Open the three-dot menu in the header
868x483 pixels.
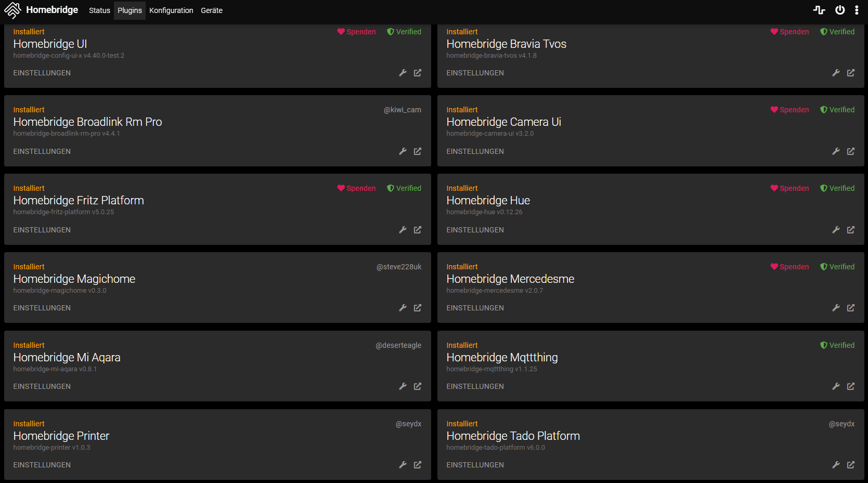pyautogui.click(x=857, y=10)
